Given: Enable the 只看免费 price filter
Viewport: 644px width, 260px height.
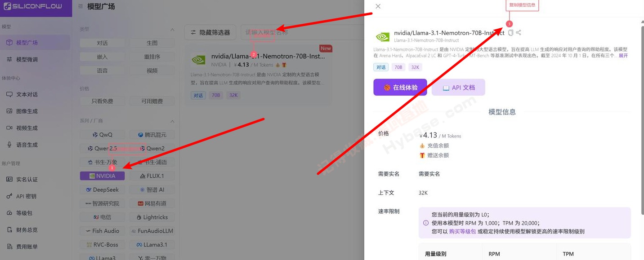Looking at the screenshot, I should pos(102,101).
